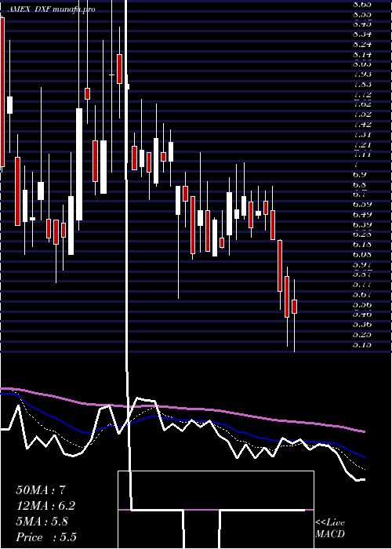Click the 8.34 price axis label
Screen dimensions: 392x549
pyautogui.click(x=362, y=35)
